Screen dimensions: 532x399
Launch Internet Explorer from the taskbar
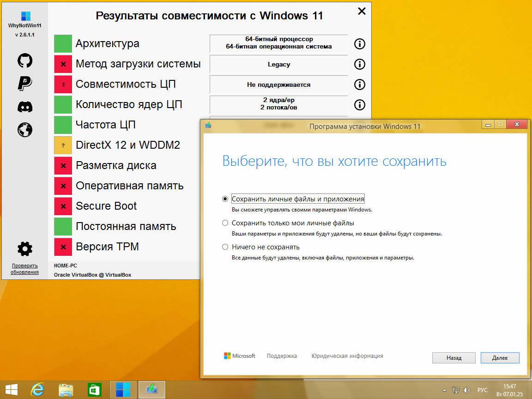(38, 389)
